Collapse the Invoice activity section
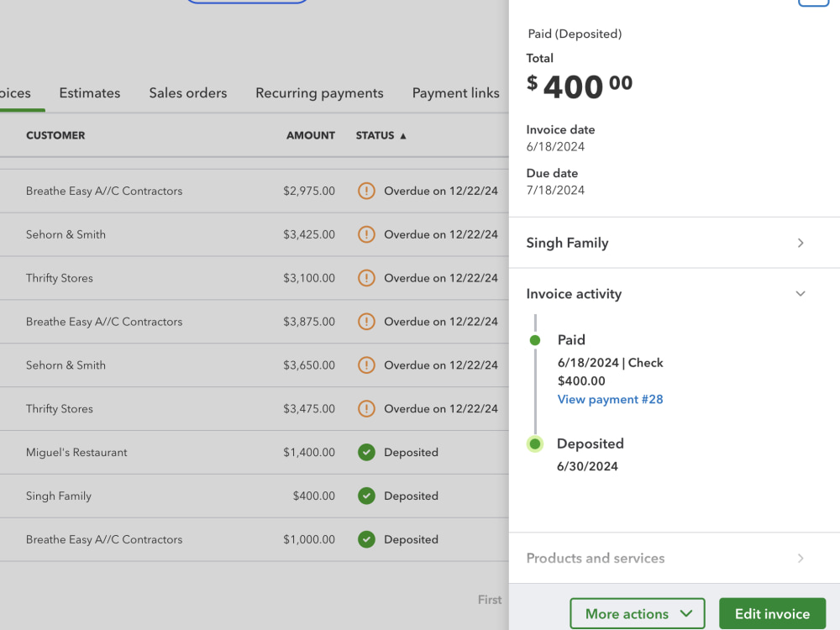Screen dimensions: 840x630 pyautogui.click(x=801, y=293)
